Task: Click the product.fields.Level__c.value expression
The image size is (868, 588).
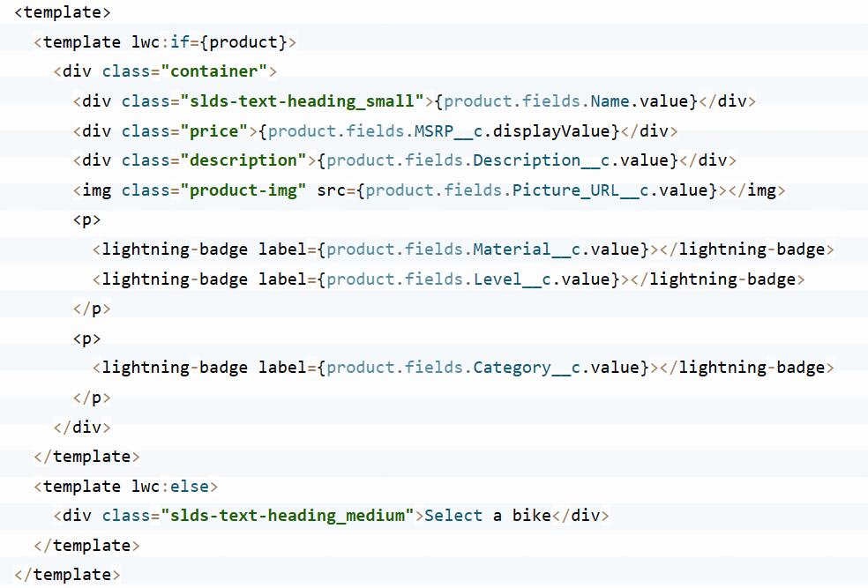Action: 468,279
